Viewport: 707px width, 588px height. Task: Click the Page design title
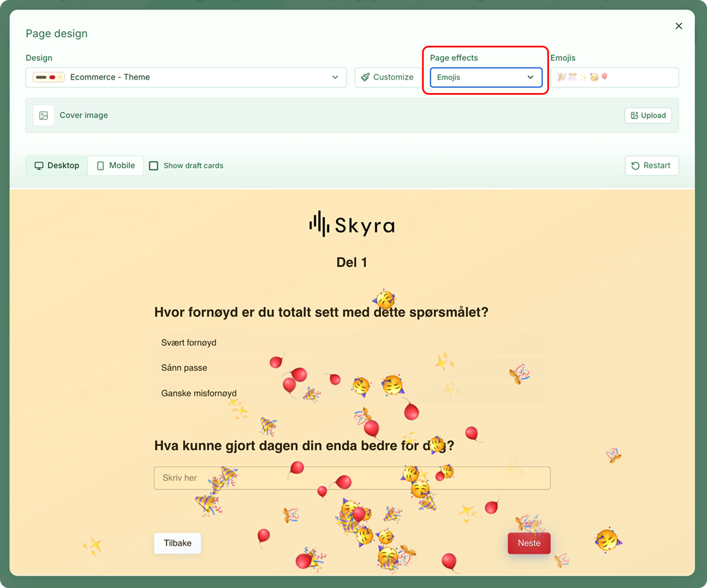click(x=57, y=33)
